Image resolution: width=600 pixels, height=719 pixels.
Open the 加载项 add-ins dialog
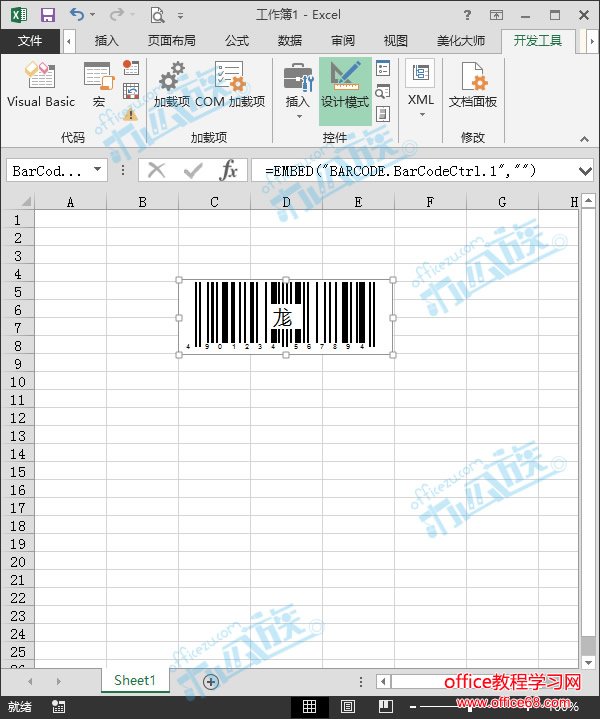[x=171, y=85]
